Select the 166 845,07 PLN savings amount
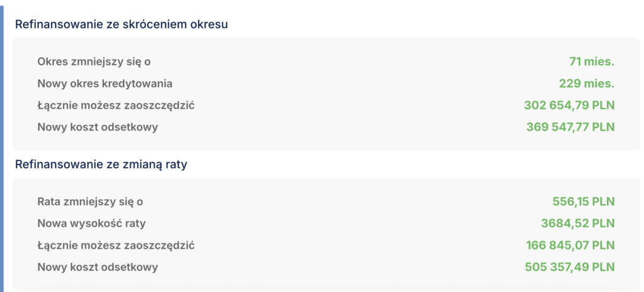The width and height of the screenshot is (644, 292). pos(570,246)
